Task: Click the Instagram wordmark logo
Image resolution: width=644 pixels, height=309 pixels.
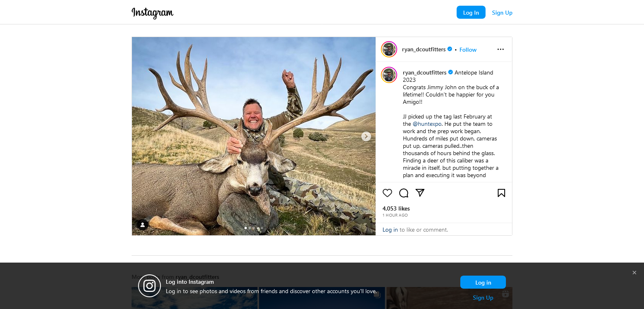Action: point(152,13)
